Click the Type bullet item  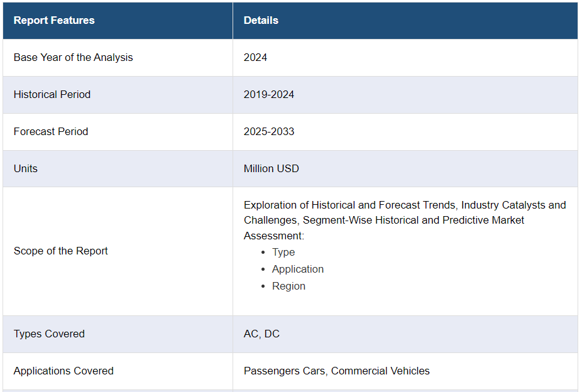283,253
